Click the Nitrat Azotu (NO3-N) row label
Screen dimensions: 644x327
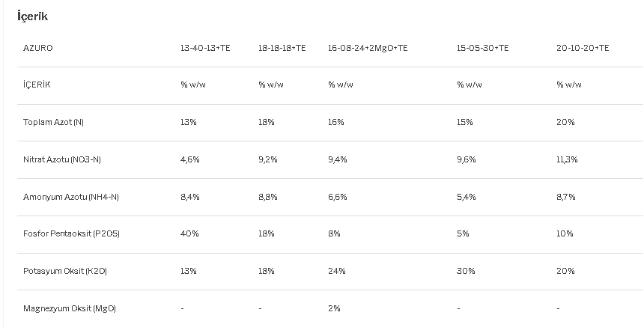(62, 159)
